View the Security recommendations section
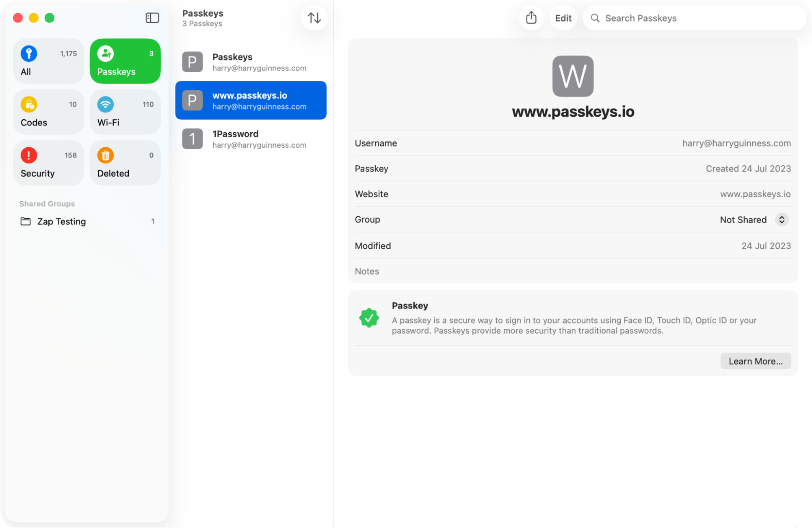 (x=48, y=162)
